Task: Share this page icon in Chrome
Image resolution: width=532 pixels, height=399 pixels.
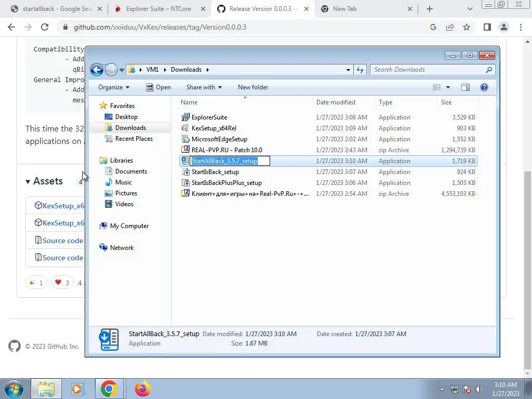Action: pyautogui.click(x=450, y=27)
